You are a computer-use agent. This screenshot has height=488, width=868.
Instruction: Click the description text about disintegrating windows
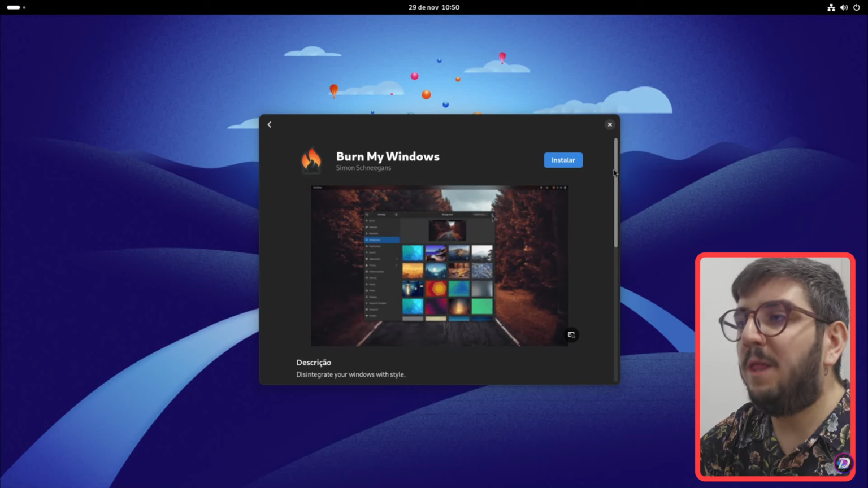click(351, 374)
